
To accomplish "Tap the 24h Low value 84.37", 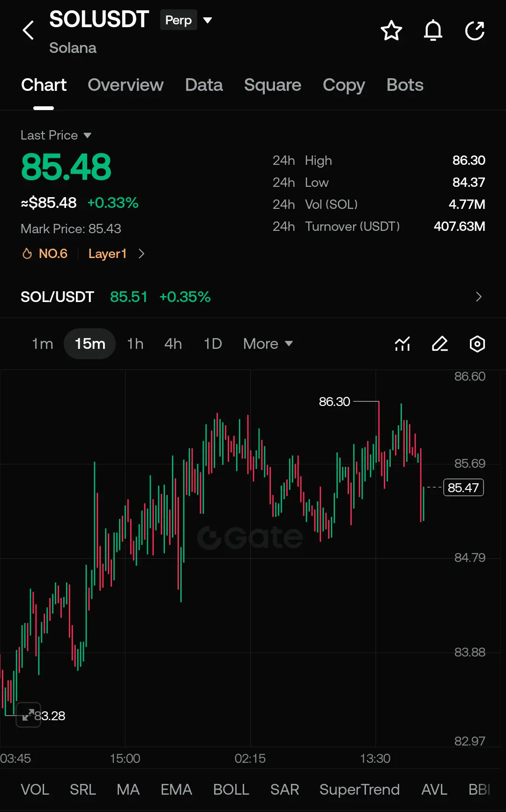I will (x=469, y=183).
